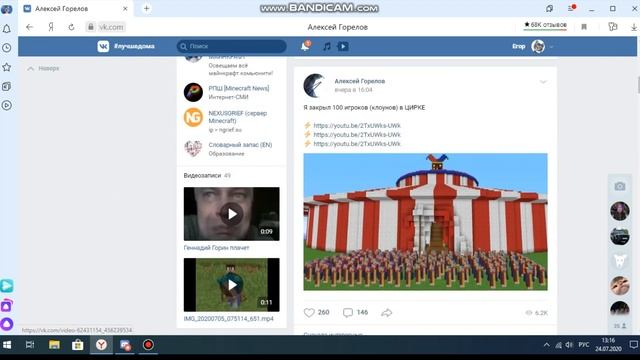
Task: Click post author avatar
Action: pos(314,86)
